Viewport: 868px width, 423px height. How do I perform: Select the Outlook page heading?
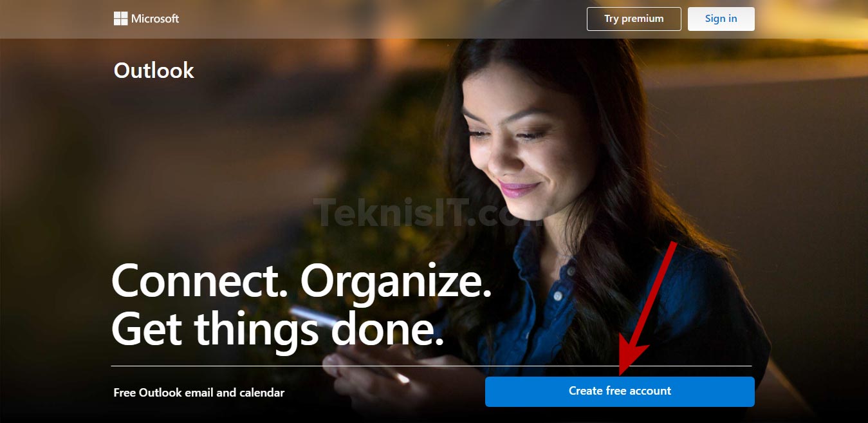[x=154, y=70]
